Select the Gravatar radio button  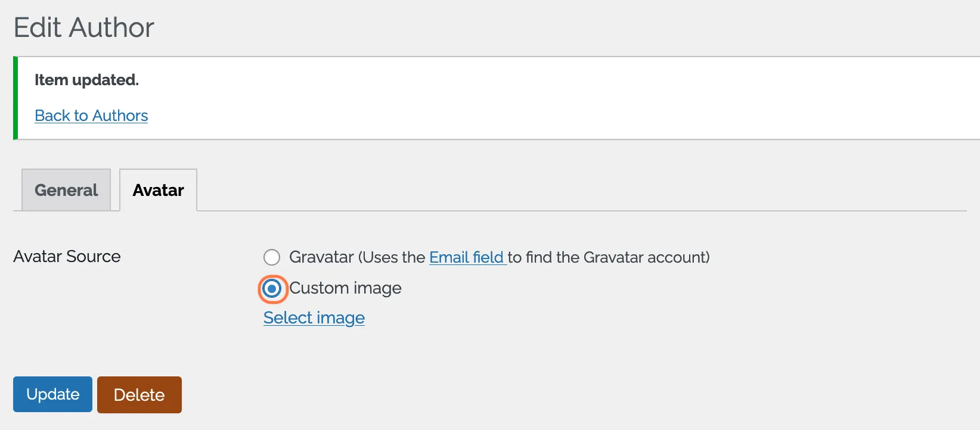tap(272, 257)
